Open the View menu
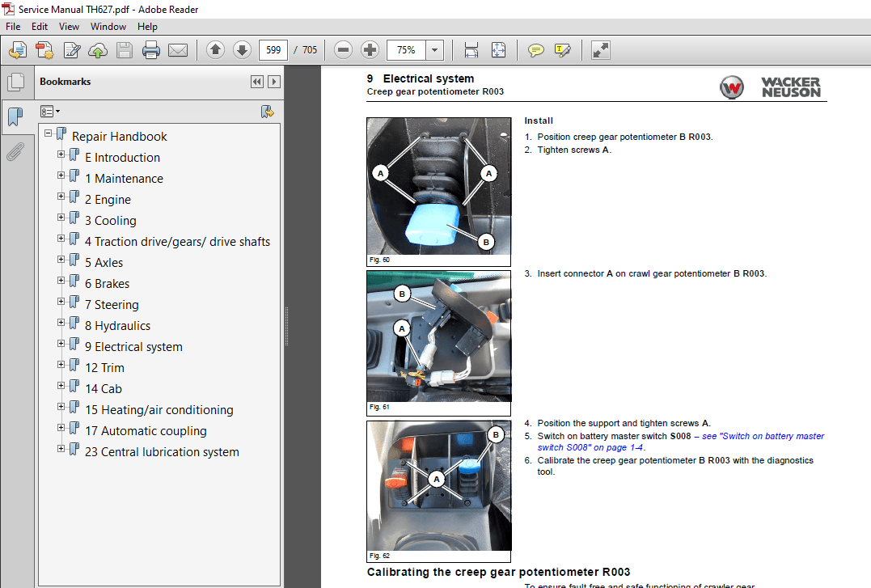Screen dimensions: 871x588 pos(69,26)
